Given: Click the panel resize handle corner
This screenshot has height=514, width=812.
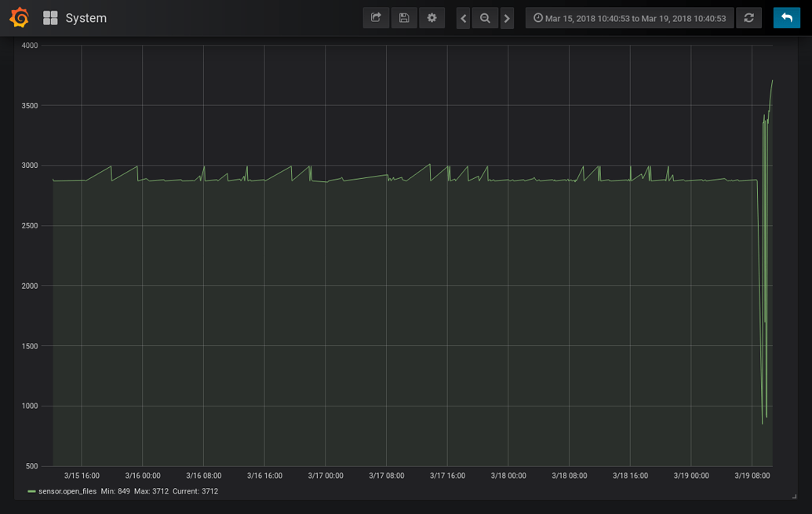Looking at the screenshot, I should pyautogui.click(x=795, y=497).
